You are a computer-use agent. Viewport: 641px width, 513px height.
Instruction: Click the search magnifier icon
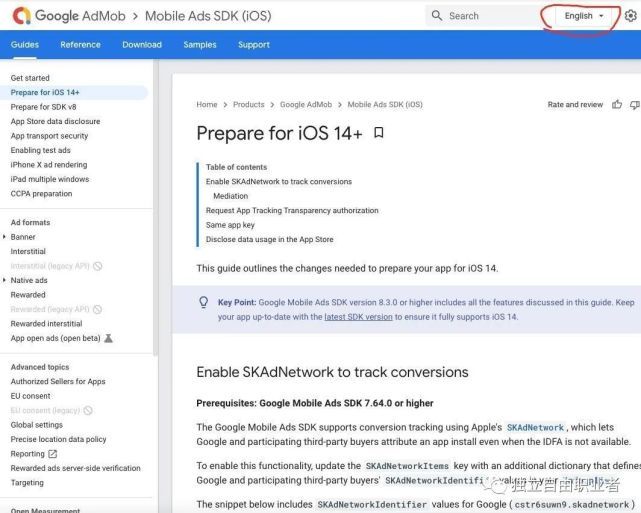pyautogui.click(x=437, y=16)
